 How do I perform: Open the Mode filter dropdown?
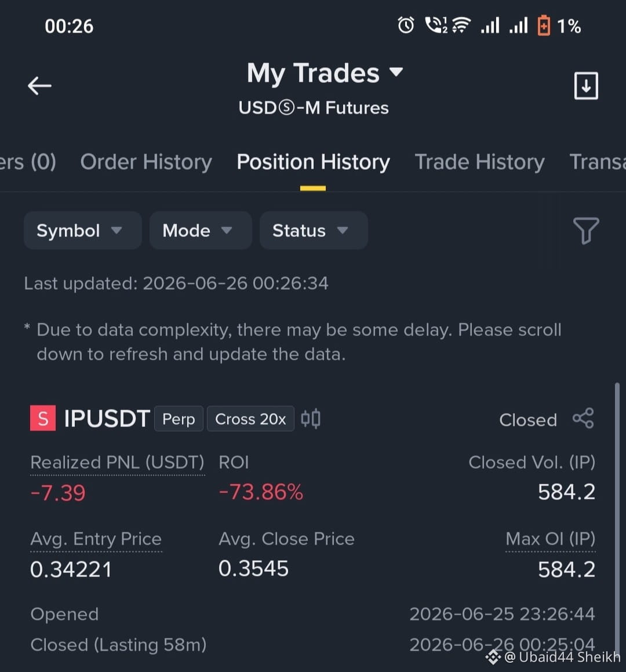click(201, 231)
